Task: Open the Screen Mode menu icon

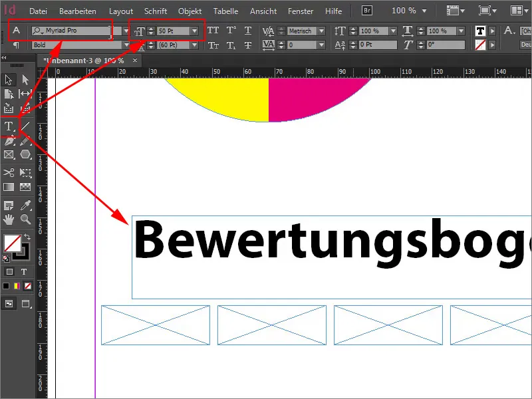Action: tap(487, 11)
